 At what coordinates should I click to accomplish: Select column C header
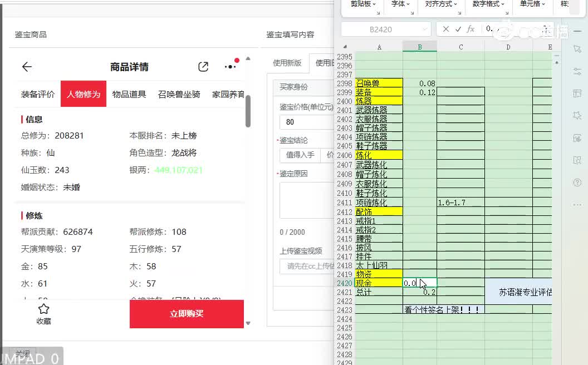click(x=461, y=47)
